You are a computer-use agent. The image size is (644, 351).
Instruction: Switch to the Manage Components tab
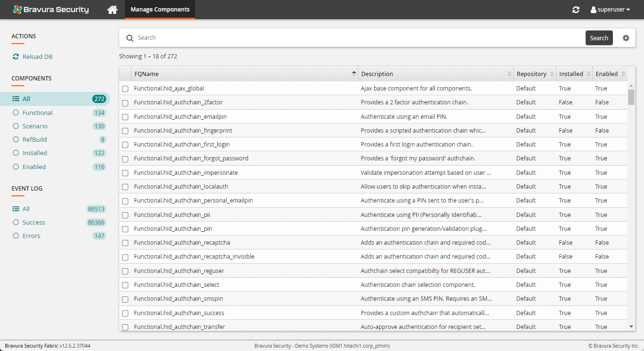point(160,9)
